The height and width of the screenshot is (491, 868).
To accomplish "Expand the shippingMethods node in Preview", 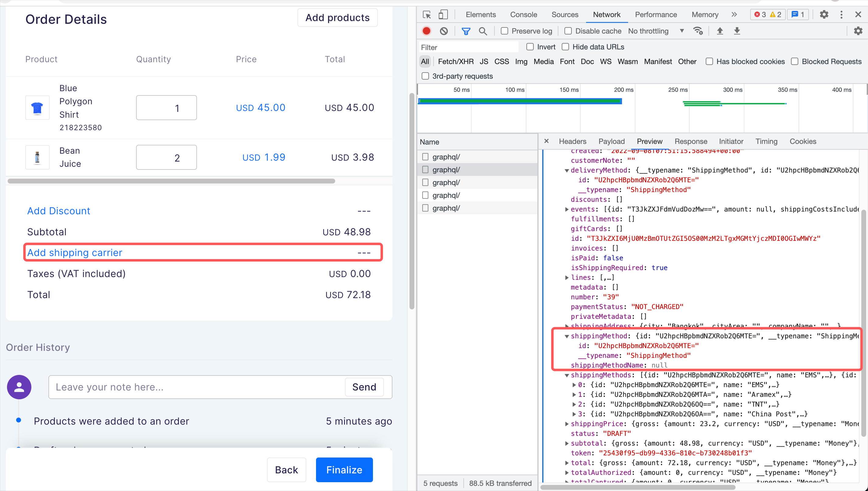I will pyautogui.click(x=567, y=375).
